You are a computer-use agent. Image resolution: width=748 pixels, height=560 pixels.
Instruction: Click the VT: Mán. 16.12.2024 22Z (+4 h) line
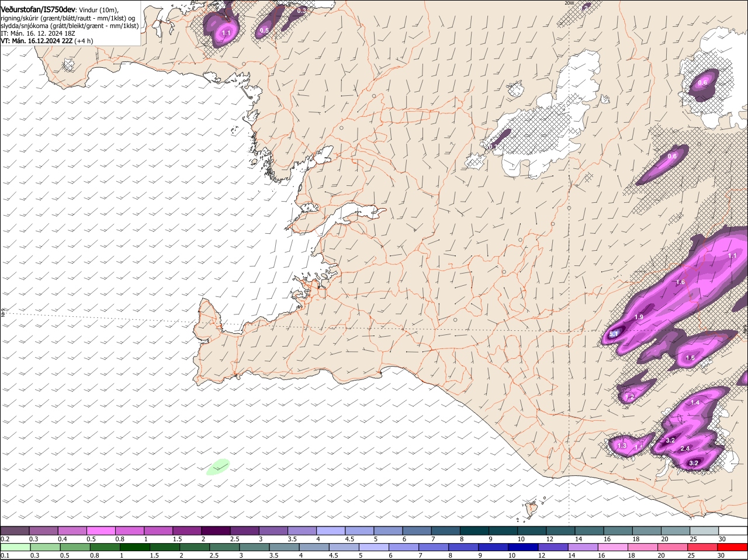(x=46, y=41)
